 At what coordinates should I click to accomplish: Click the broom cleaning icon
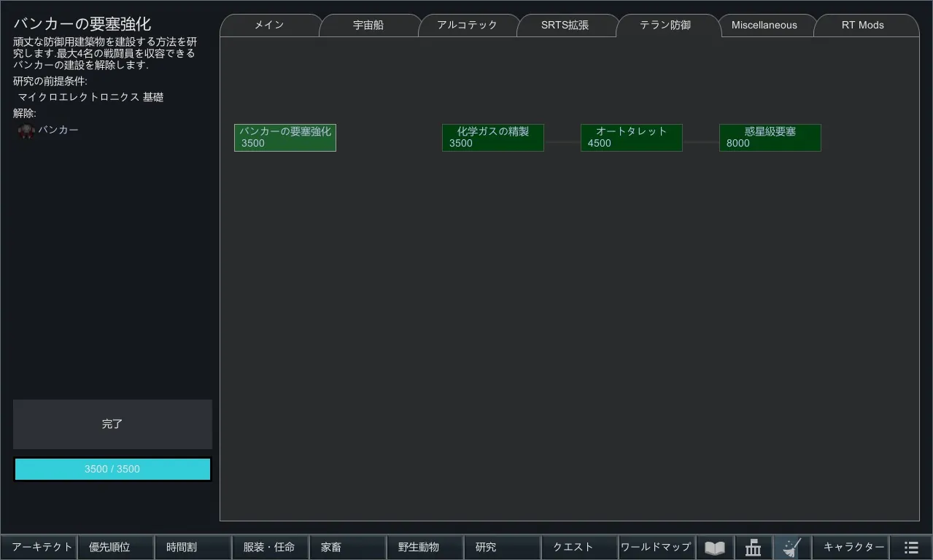(x=791, y=548)
